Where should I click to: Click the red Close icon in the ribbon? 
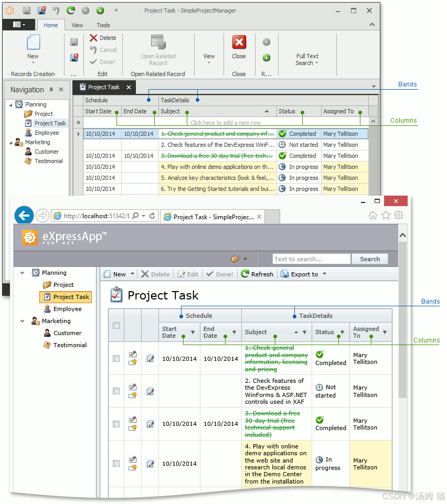pyautogui.click(x=239, y=42)
